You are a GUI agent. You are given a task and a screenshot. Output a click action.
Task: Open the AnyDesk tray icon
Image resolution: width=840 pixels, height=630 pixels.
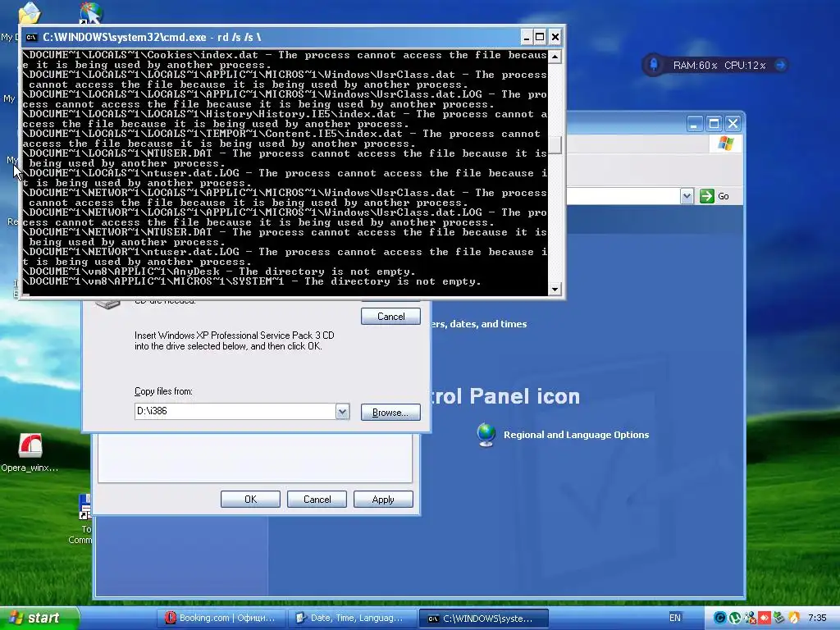pos(765,618)
